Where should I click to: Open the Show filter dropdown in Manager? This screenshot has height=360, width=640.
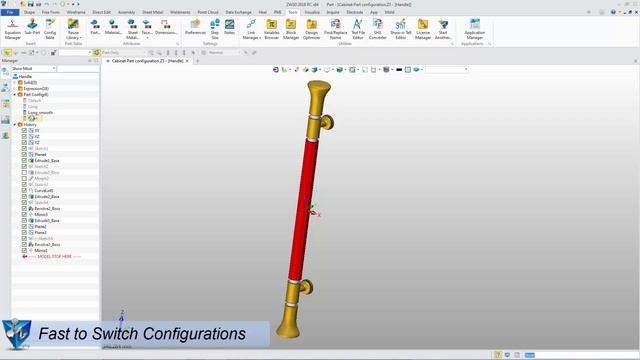click(x=53, y=69)
